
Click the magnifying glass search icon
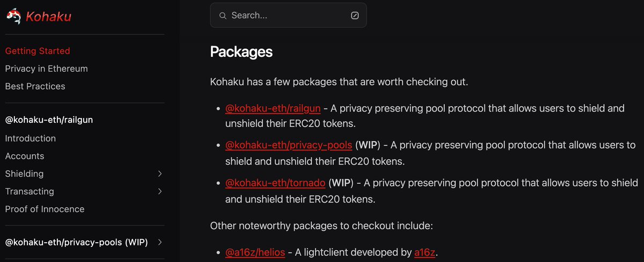tap(223, 16)
